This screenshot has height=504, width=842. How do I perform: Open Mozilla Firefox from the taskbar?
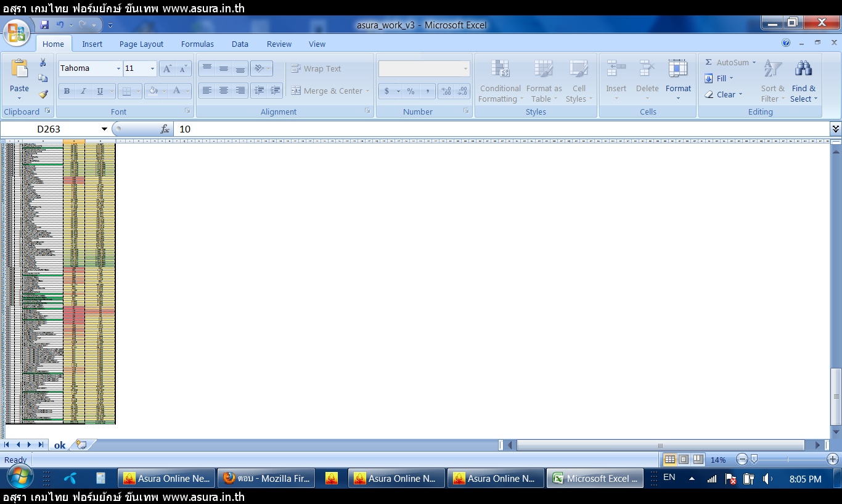pyautogui.click(x=266, y=479)
